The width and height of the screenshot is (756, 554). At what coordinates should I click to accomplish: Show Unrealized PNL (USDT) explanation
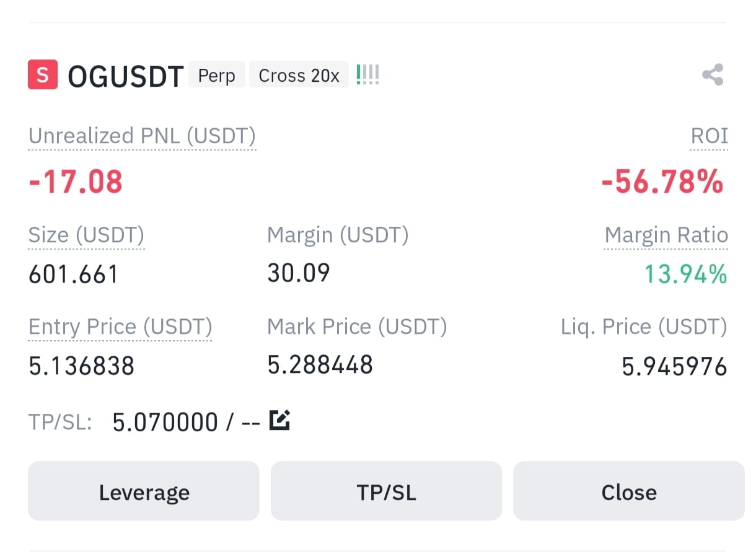[142, 136]
